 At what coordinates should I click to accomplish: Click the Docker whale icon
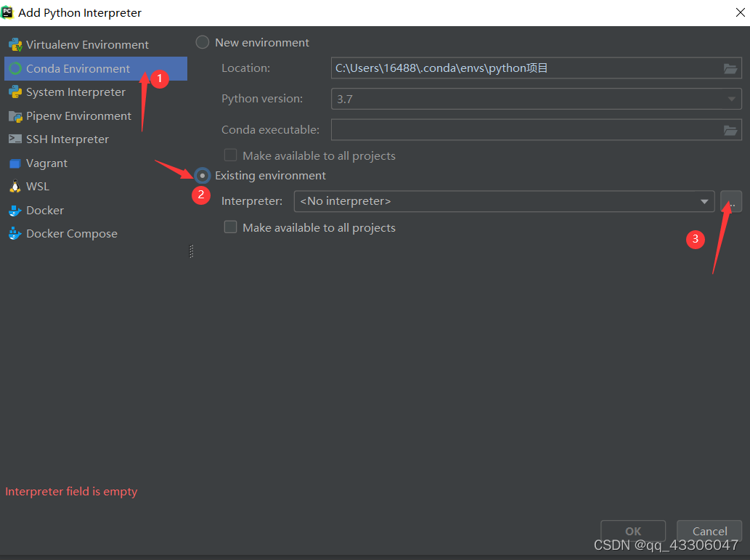coord(15,210)
